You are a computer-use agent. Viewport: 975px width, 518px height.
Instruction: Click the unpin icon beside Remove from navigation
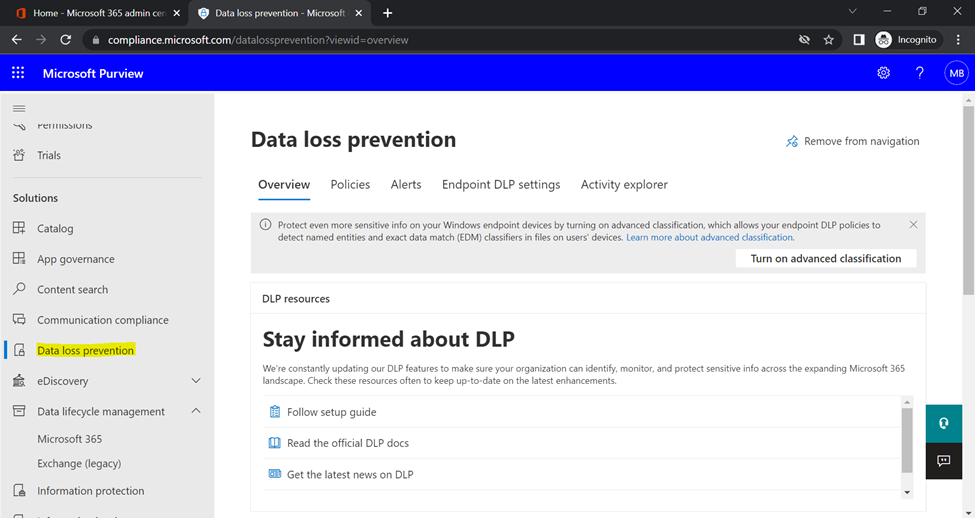click(792, 141)
